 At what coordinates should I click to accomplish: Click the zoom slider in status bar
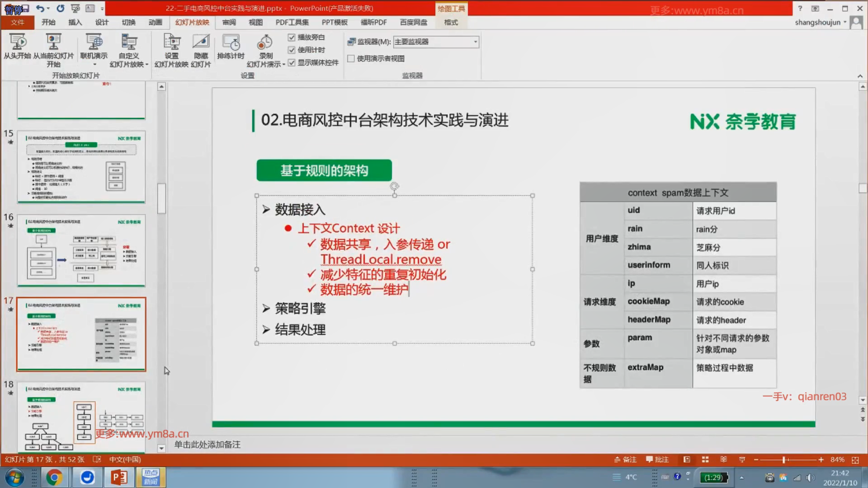[784, 460]
